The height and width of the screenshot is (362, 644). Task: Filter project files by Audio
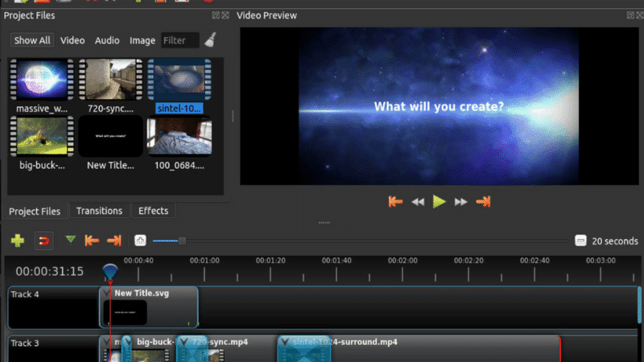107,40
